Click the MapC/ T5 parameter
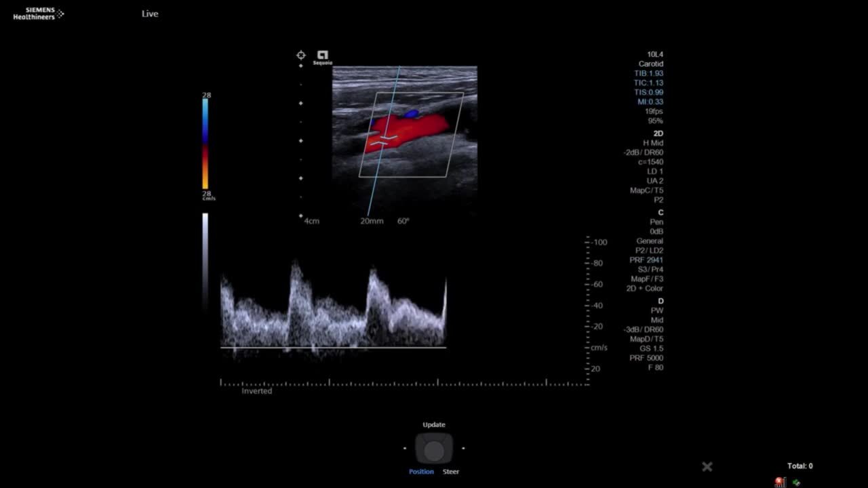 (x=647, y=190)
